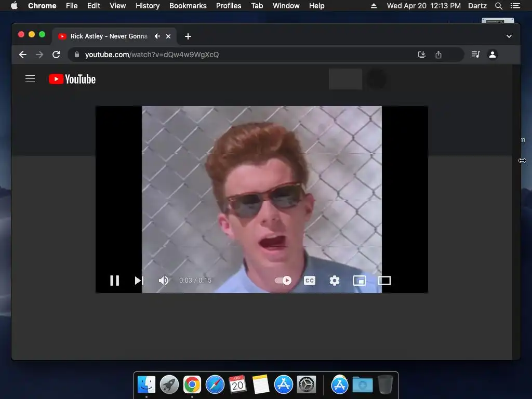Switch to theater mode view
This screenshot has height=399, width=532.
pos(384,281)
